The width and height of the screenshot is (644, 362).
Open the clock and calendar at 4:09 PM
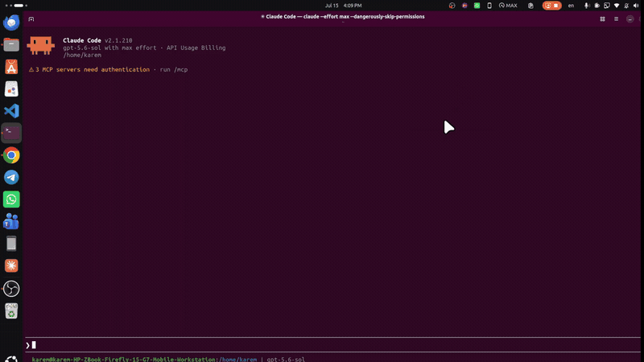point(344,6)
